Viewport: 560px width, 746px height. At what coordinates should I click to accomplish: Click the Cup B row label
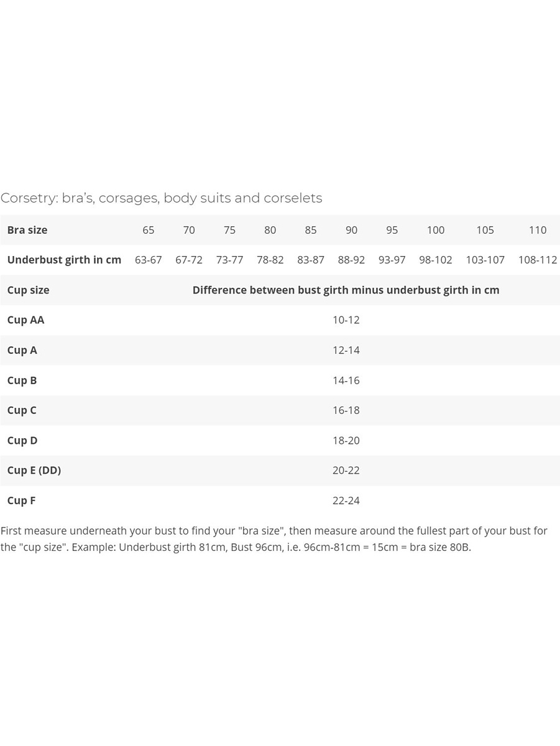point(22,380)
